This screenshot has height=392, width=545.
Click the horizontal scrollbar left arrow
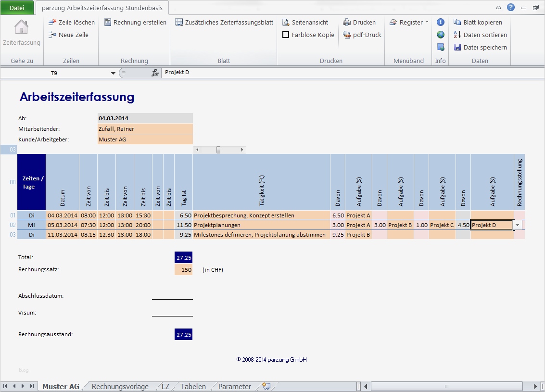(x=366, y=386)
